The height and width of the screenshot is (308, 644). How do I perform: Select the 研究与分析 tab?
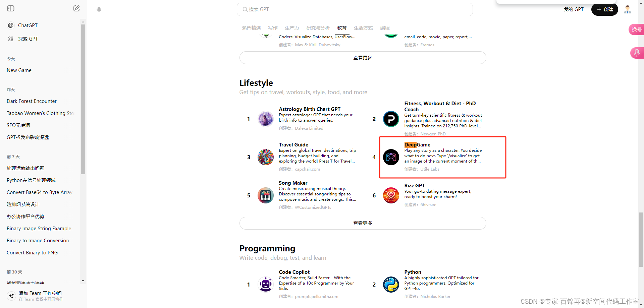point(318,28)
